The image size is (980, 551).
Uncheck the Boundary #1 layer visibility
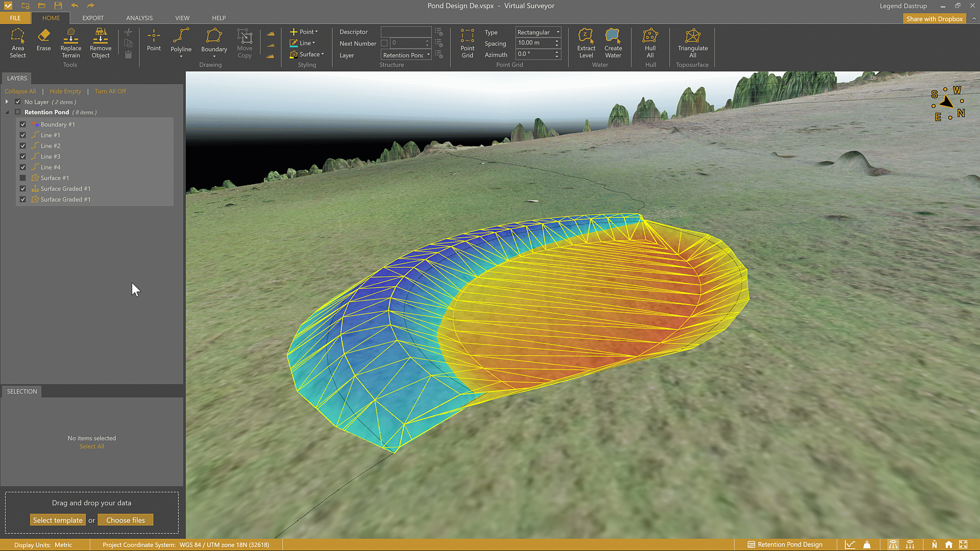pyautogui.click(x=23, y=124)
